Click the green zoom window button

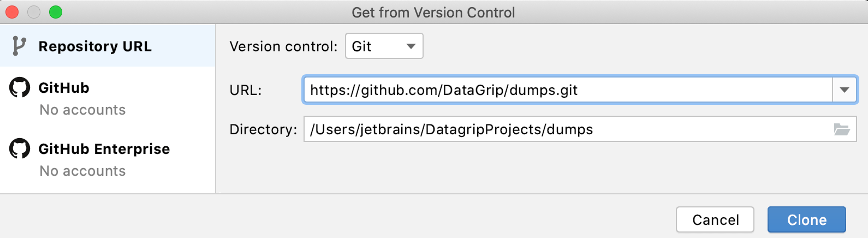[x=56, y=12]
